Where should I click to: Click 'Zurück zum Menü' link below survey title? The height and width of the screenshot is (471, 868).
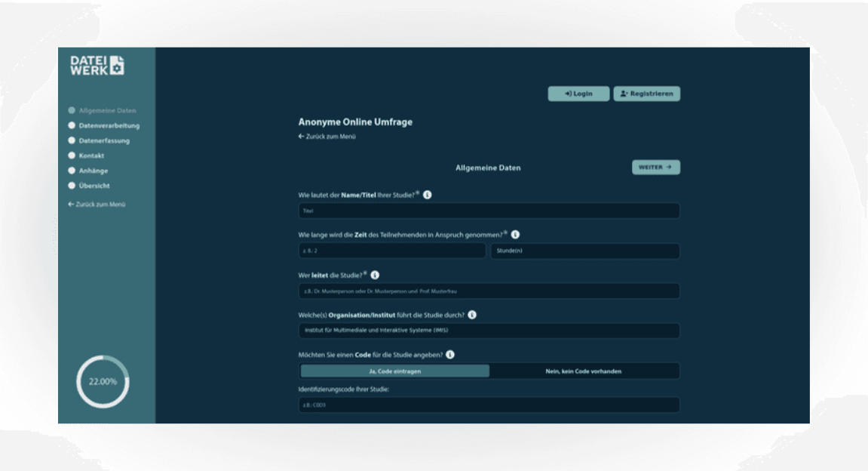point(327,137)
